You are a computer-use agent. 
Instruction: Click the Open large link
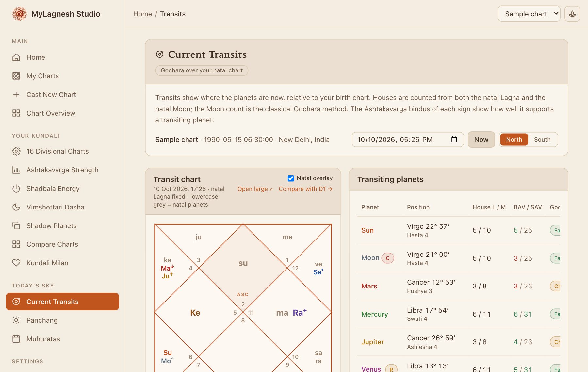click(255, 189)
